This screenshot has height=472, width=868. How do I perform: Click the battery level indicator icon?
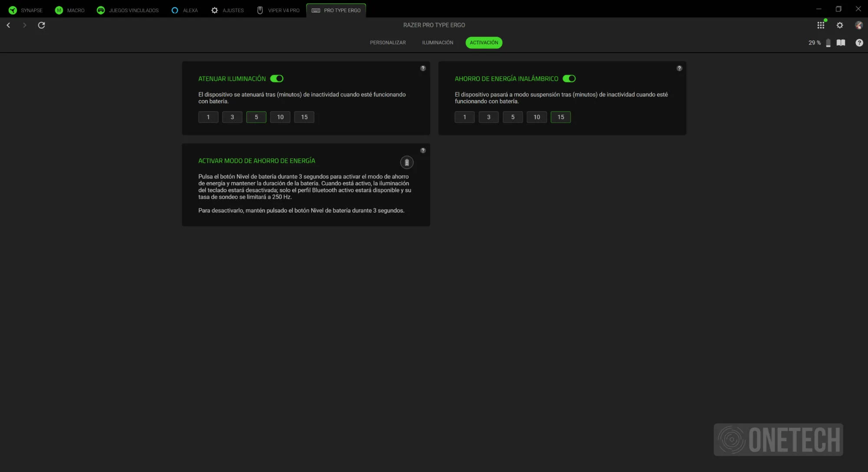(828, 43)
